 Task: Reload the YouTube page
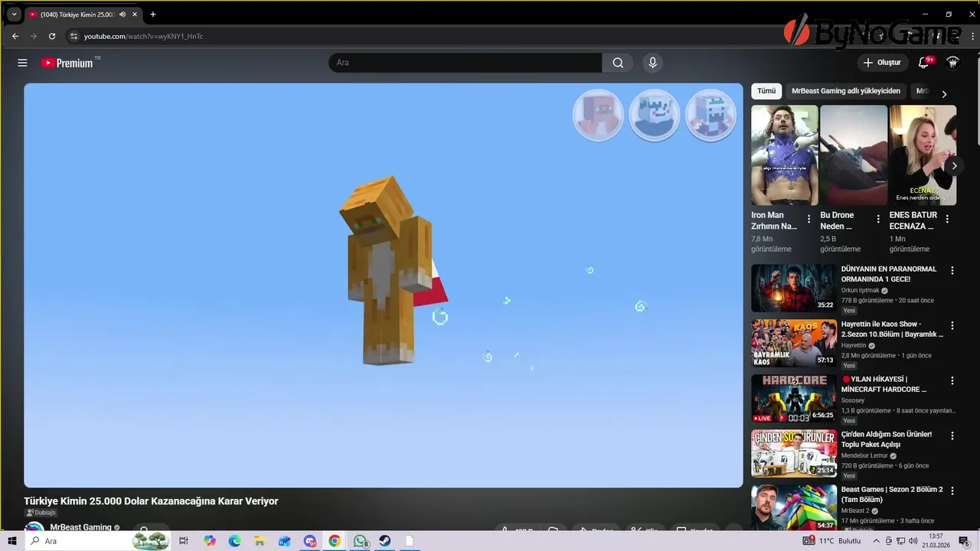52,36
